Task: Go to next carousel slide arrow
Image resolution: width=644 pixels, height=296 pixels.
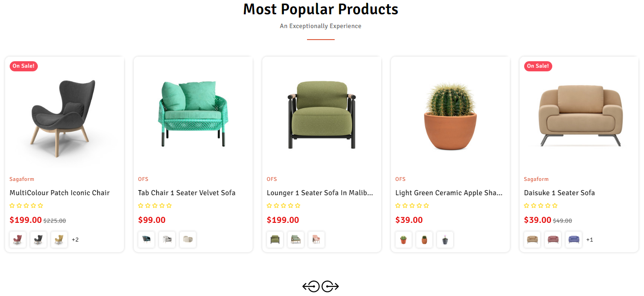Action: pos(330,286)
